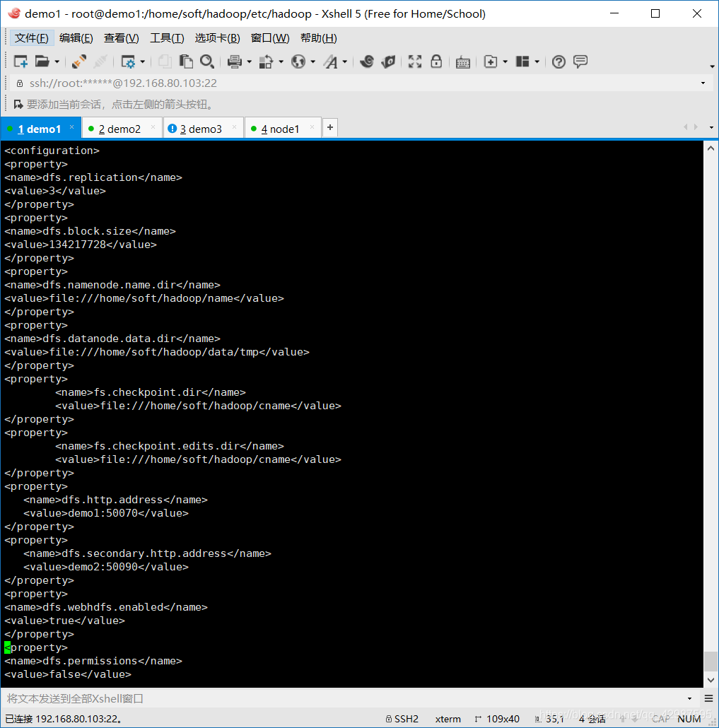Viewport: 719px width, 728px height.
Task: Click the Copy icon in toolbar
Action: tap(165, 61)
